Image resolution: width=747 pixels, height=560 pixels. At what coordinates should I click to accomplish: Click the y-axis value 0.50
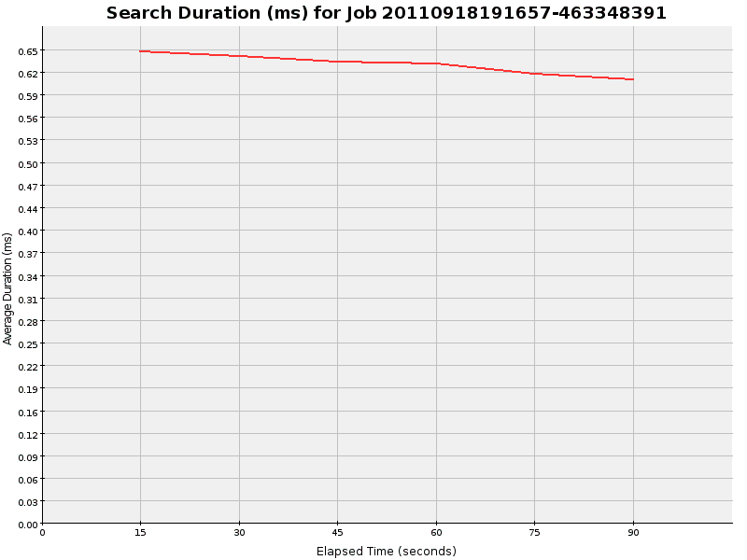point(28,164)
